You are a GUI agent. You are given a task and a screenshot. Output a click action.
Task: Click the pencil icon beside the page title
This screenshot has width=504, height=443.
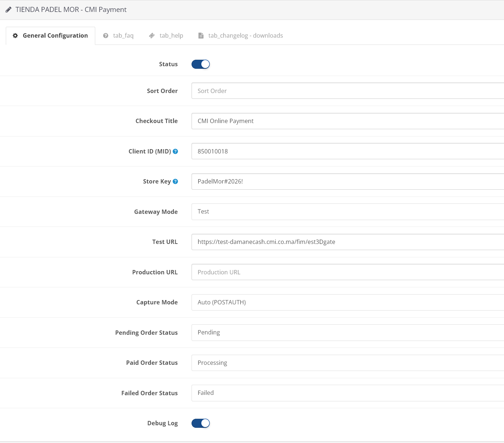coord(8,10)
